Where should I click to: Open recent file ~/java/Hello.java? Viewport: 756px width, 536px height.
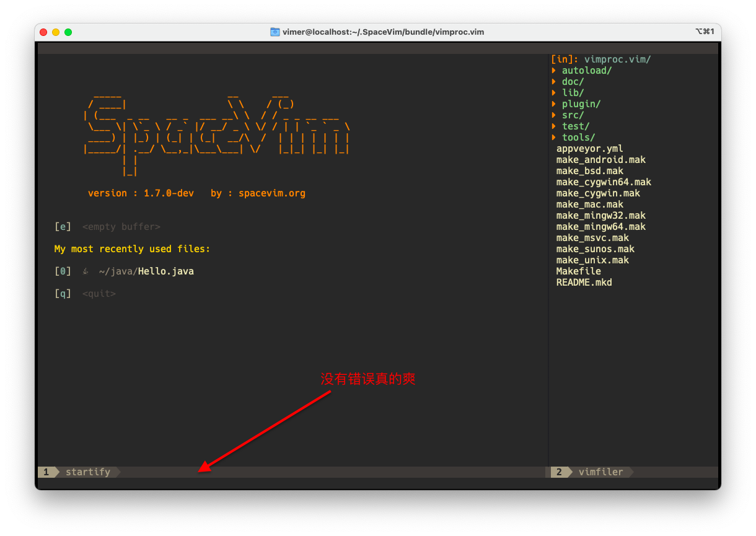pos(146,271)
